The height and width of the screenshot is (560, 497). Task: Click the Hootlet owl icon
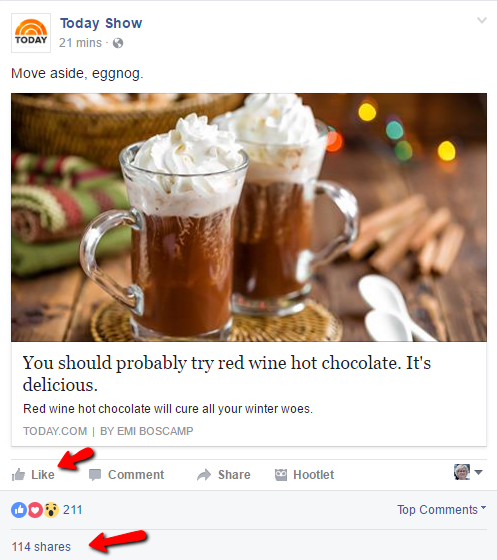pyautogui.click(x=281, y=475)
